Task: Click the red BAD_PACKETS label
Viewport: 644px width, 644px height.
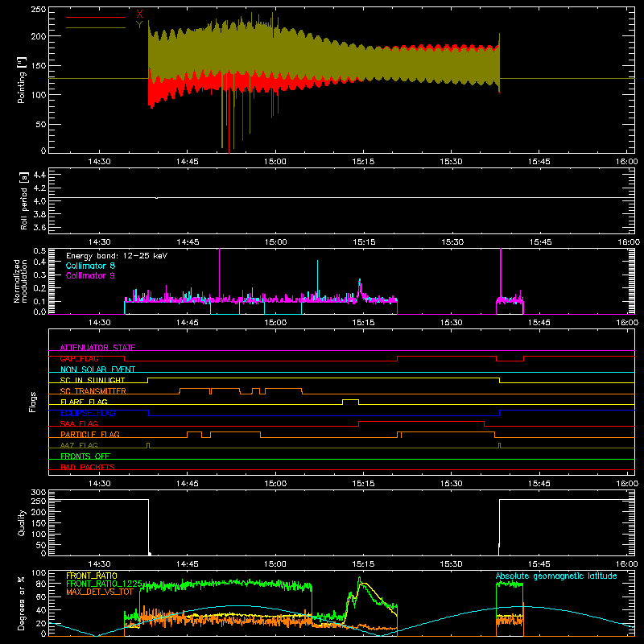Action: coord(88,467)
